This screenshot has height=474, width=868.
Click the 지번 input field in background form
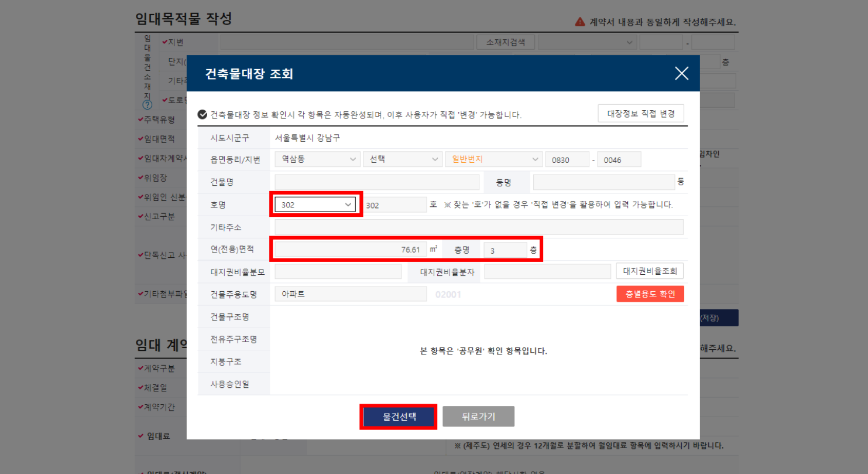coord(346,42)
